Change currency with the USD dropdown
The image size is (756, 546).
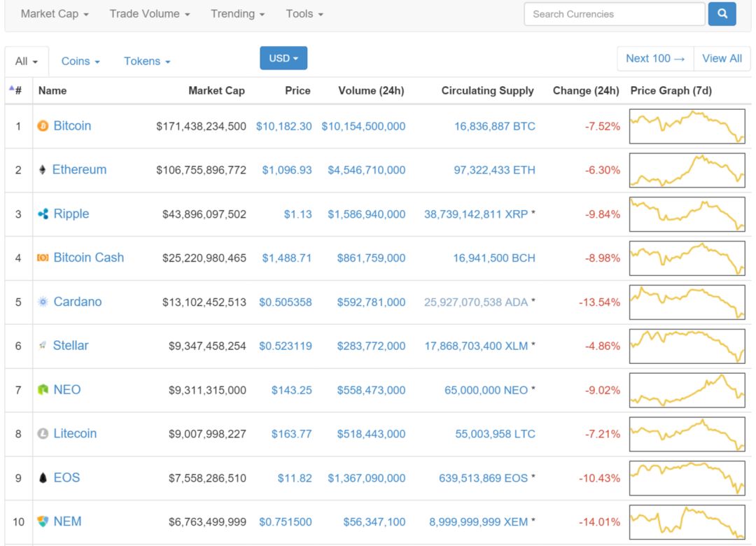[283, 58]
